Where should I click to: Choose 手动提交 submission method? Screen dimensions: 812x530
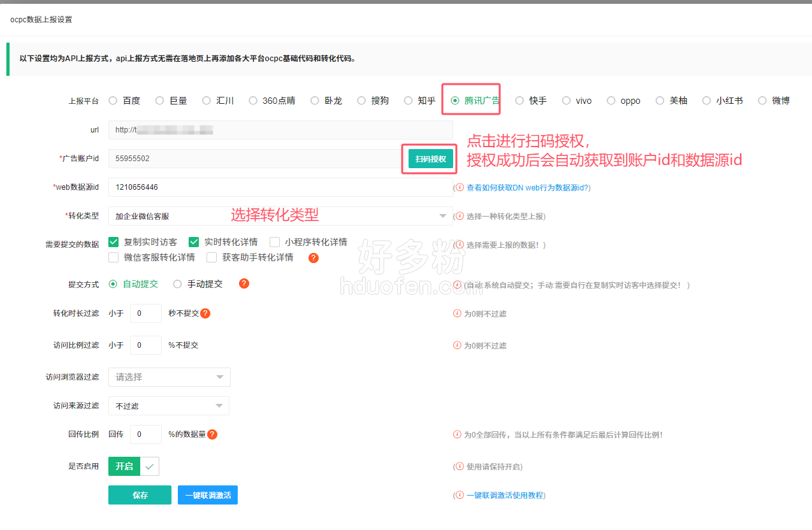(x=177, y=284)
